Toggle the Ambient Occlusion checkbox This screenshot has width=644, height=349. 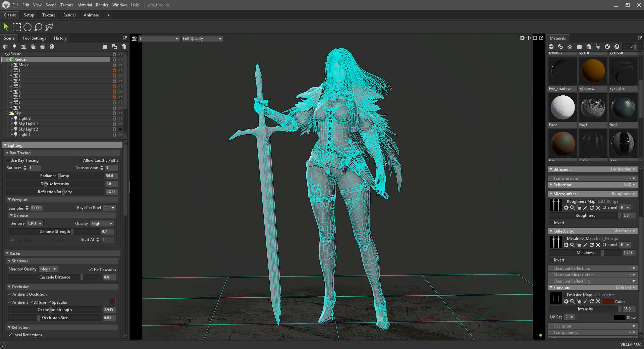pos(10,294)
